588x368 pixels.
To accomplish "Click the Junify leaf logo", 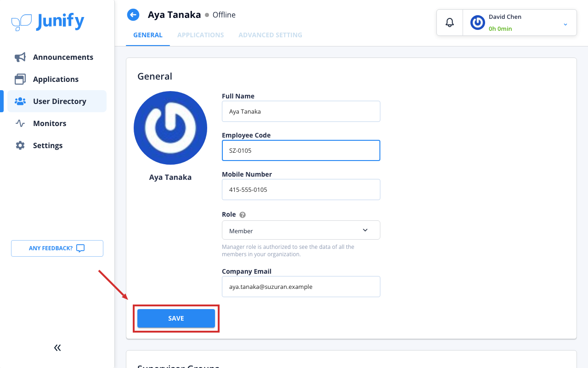I will tap(22, 23).
